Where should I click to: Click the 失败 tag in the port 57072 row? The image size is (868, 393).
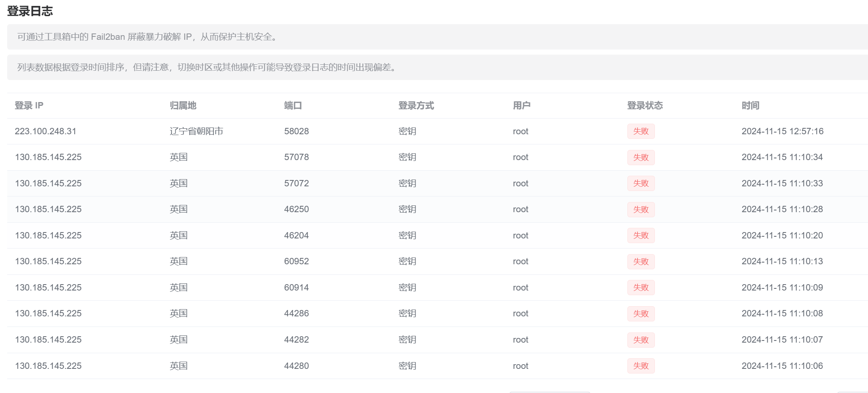(x=641, y=183)
